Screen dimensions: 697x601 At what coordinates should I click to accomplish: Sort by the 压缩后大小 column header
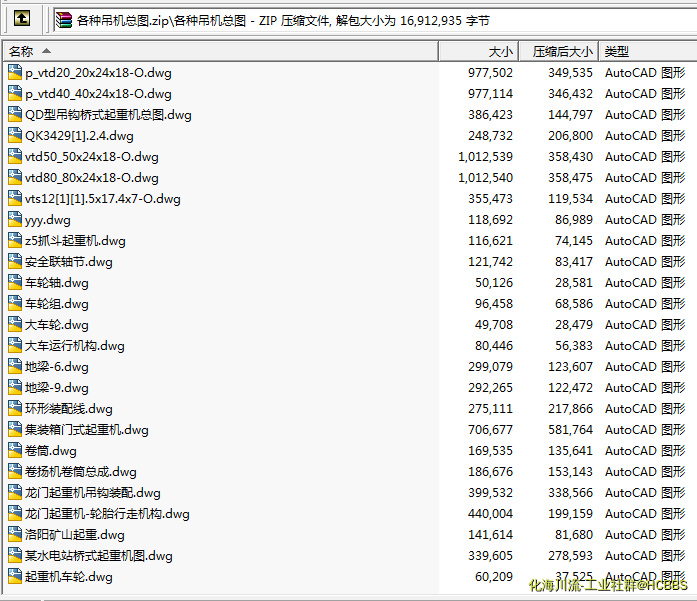coord(559,52)
